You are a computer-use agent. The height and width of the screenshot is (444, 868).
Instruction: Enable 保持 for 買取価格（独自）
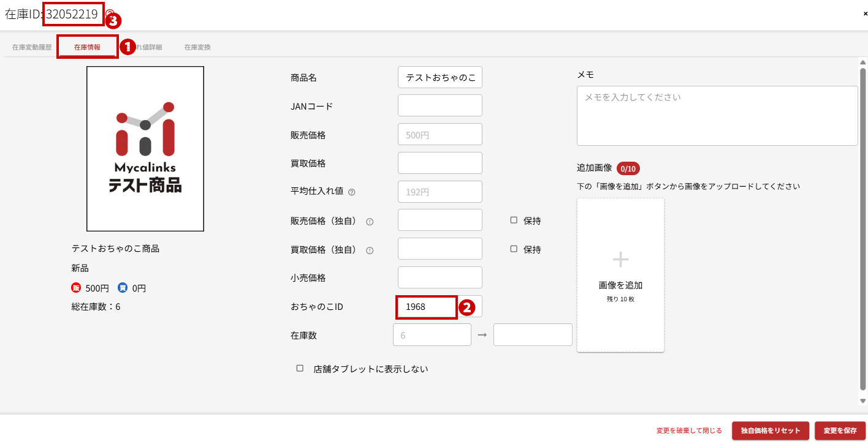514,249
